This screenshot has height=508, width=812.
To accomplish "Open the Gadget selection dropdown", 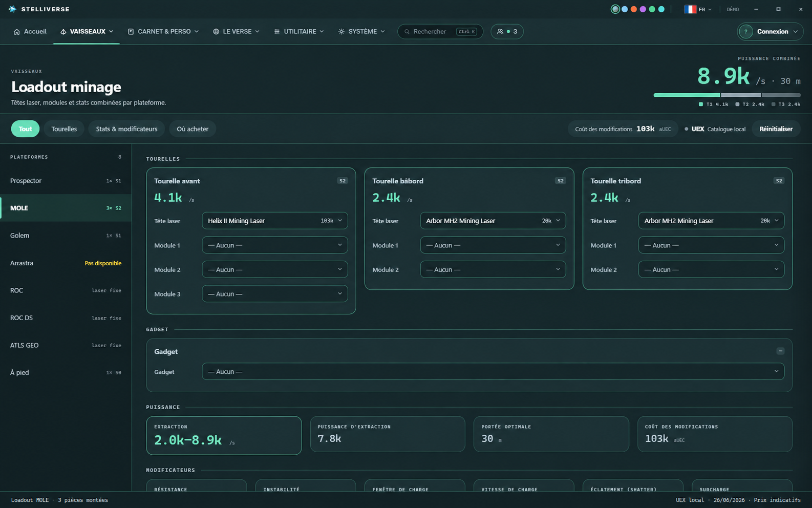I will click(x=493, y=372).
